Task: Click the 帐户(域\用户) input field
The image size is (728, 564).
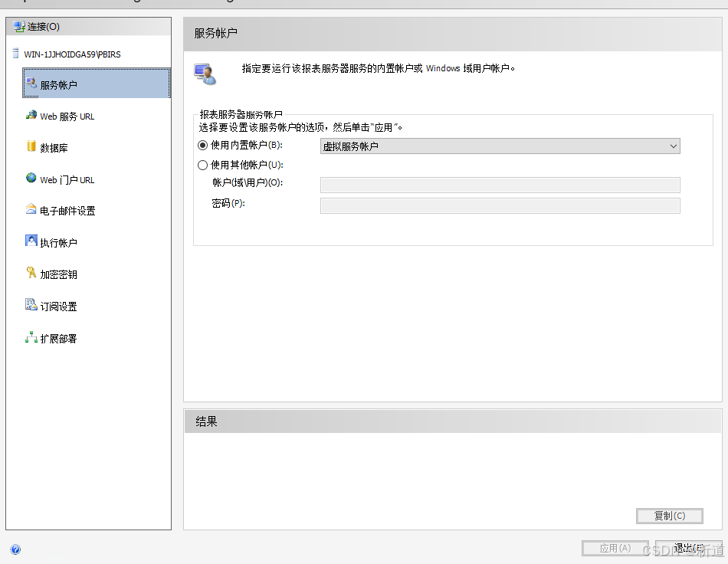Action: [x=500, y=185]
